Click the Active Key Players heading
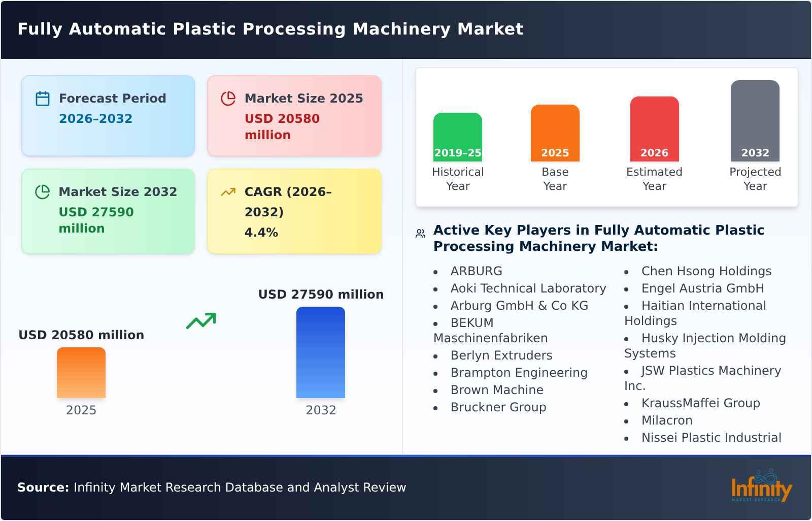812x521 pixels. click(599, 238)
